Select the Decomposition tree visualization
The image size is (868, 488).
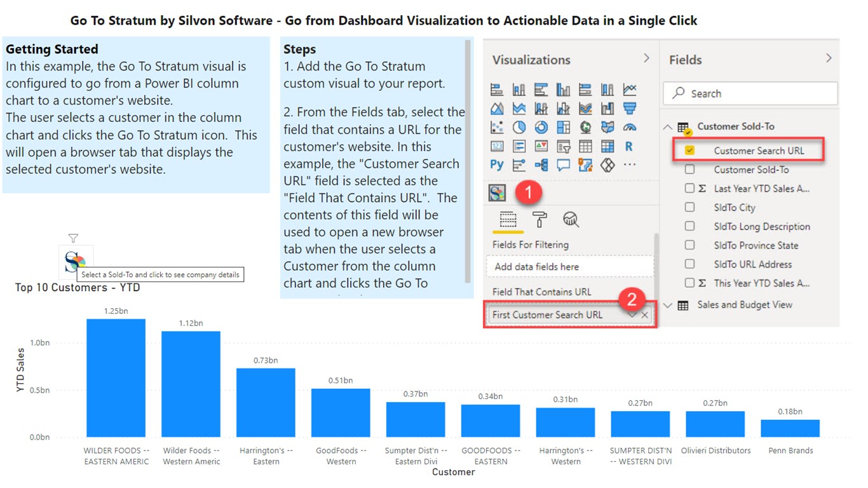point(541,165)
